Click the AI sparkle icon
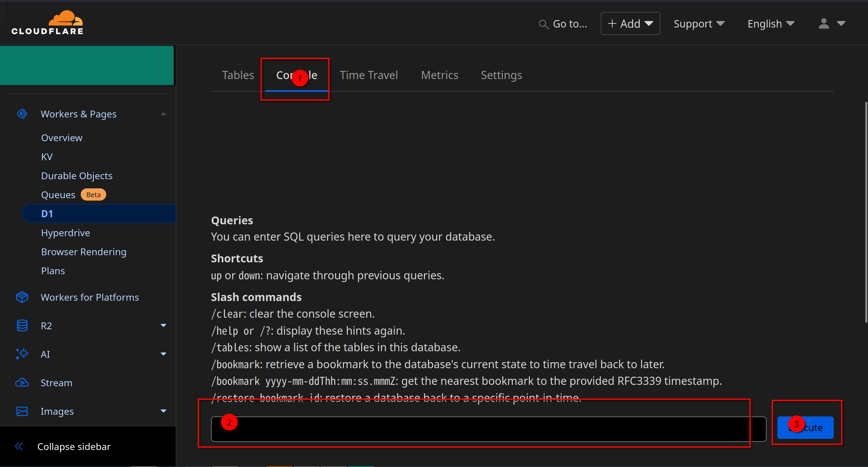This screenshot has width=868, height=467. point(22,354)
